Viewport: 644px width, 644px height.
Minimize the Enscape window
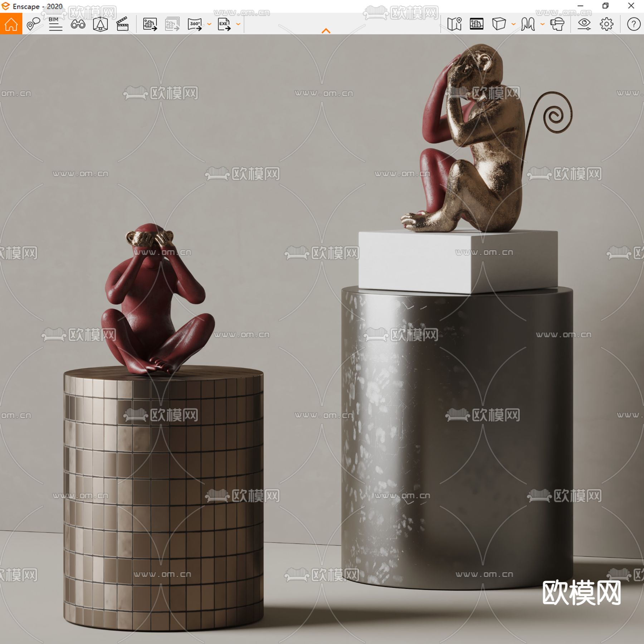581,6
